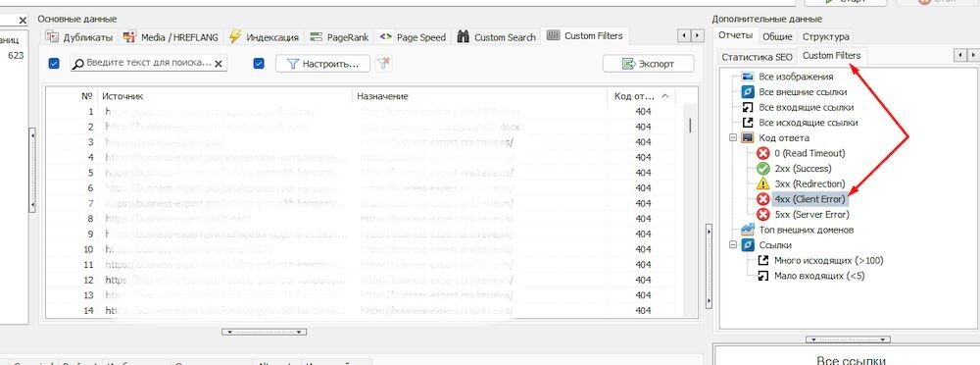Collapse the Код ответа tree node
The image size is (980, 365).
coord(732,137)
